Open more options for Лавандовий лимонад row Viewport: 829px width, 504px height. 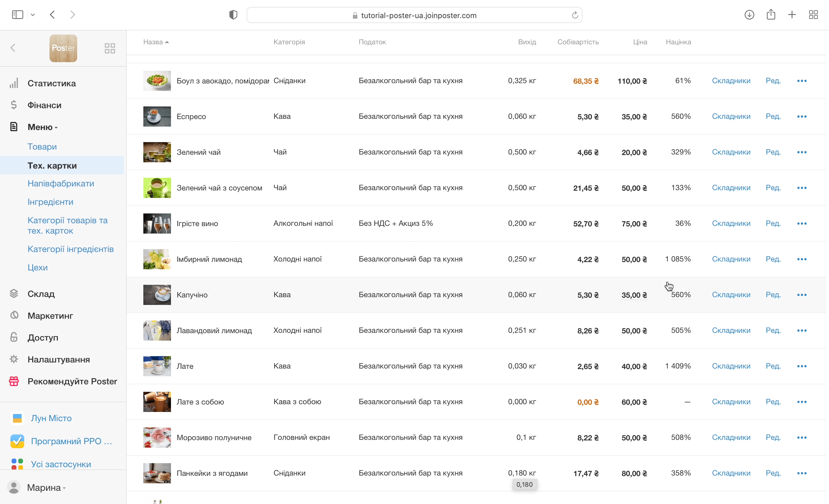[802, 331]
